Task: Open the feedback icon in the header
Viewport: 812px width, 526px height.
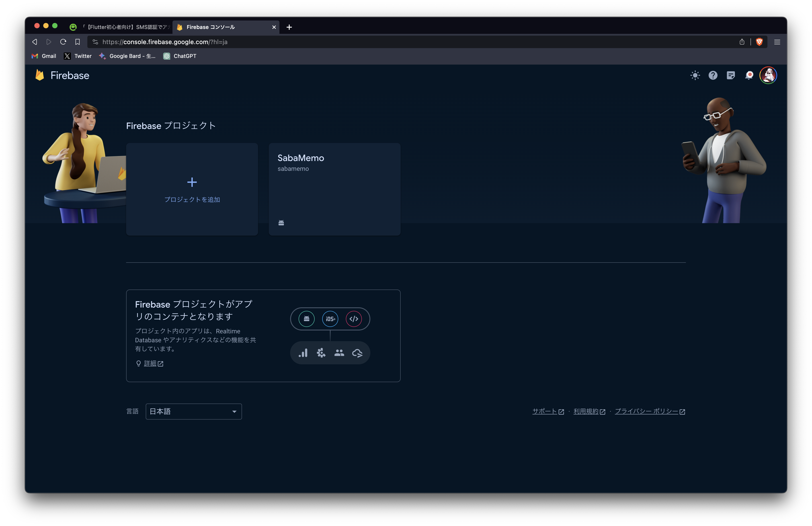Action: (x=731, y=75)
